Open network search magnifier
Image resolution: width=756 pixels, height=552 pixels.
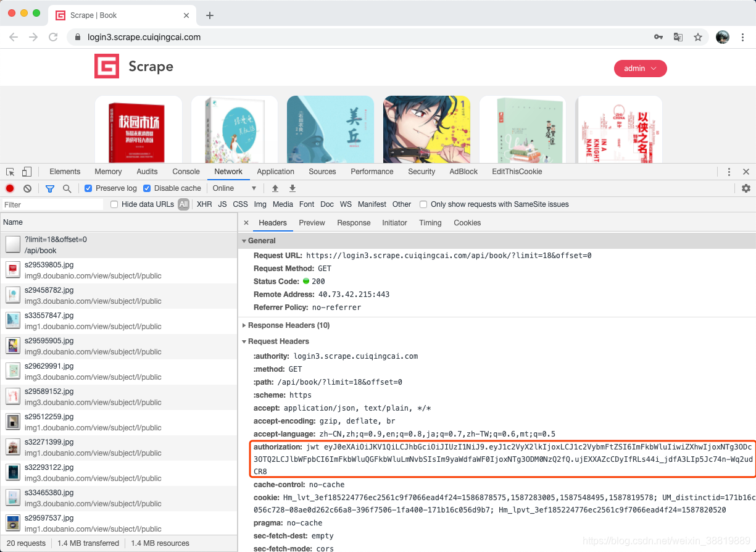pos(67,188)
